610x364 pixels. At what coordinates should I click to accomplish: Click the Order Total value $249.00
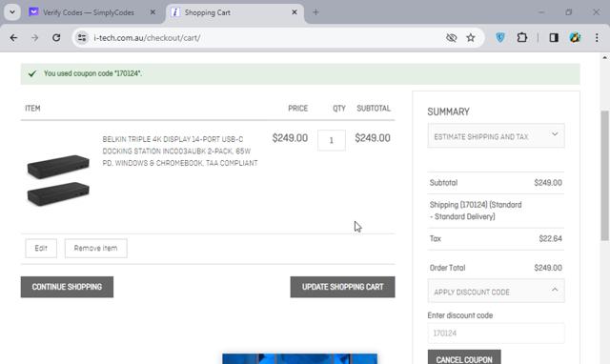click(x=548, y=268)
